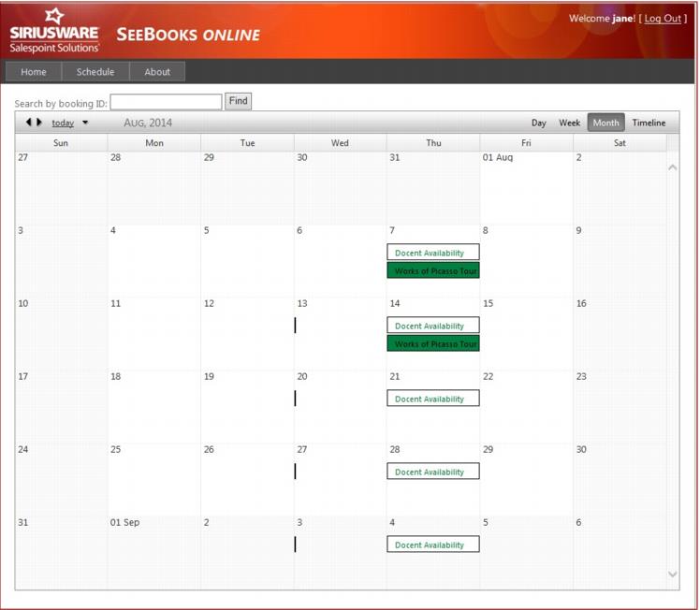The width and height of the screenshot is (700, 610).
Task: Jump to today in the calendar
Action: tap(63, 123)
